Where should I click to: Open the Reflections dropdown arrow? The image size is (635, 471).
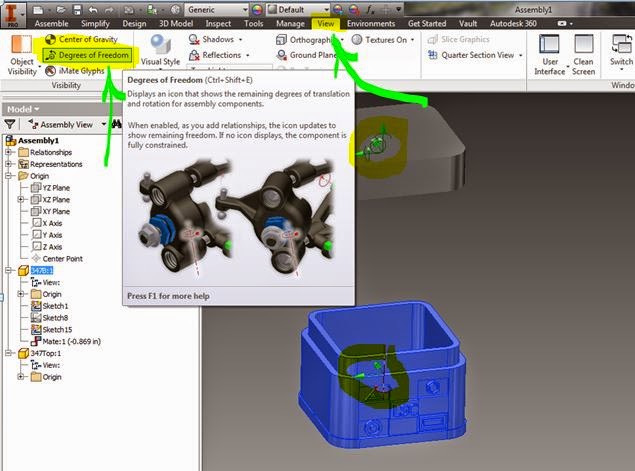(x=247, y=55)
